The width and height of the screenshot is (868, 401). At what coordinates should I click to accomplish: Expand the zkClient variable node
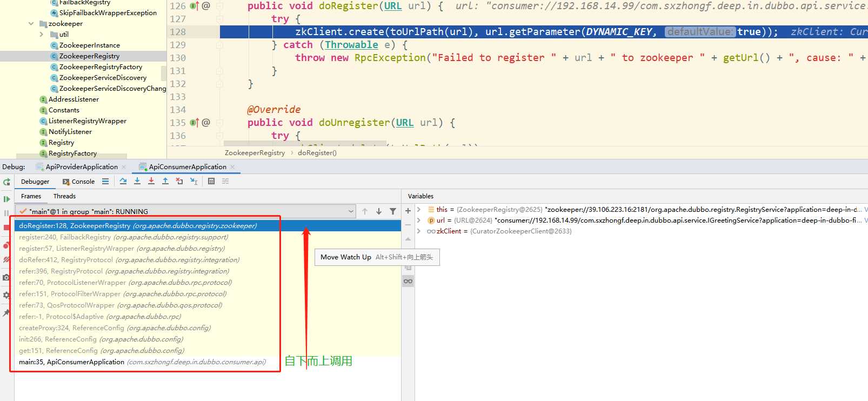419,231
